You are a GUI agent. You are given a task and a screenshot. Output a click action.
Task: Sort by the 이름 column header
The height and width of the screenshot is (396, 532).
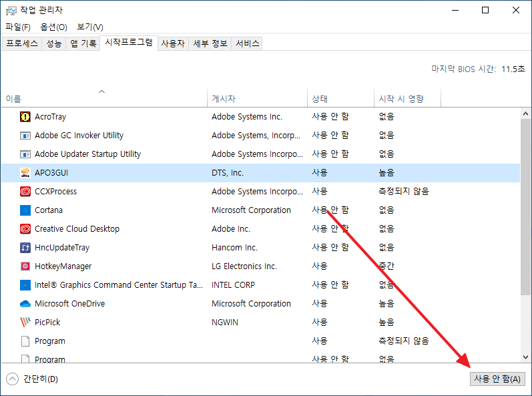(x=104, y=98)
